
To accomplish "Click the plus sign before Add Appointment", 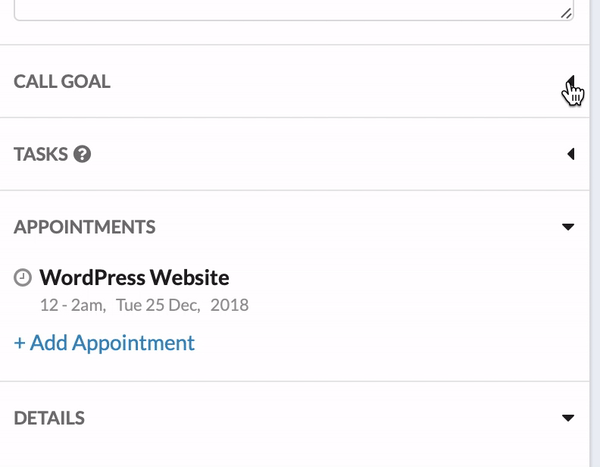I will tap(20, 343).
